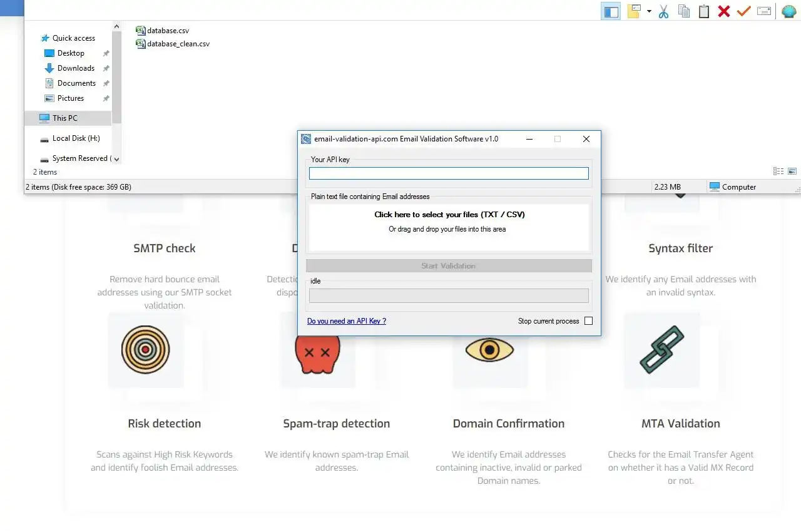
Task: Click the properties card icon in toolbar
Action: coord(764,11)
